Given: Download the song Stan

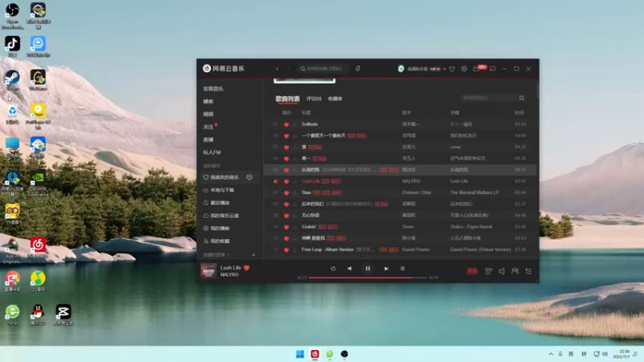Looking at the screenshot, I should pyautogui.click(x=295, y=192).
